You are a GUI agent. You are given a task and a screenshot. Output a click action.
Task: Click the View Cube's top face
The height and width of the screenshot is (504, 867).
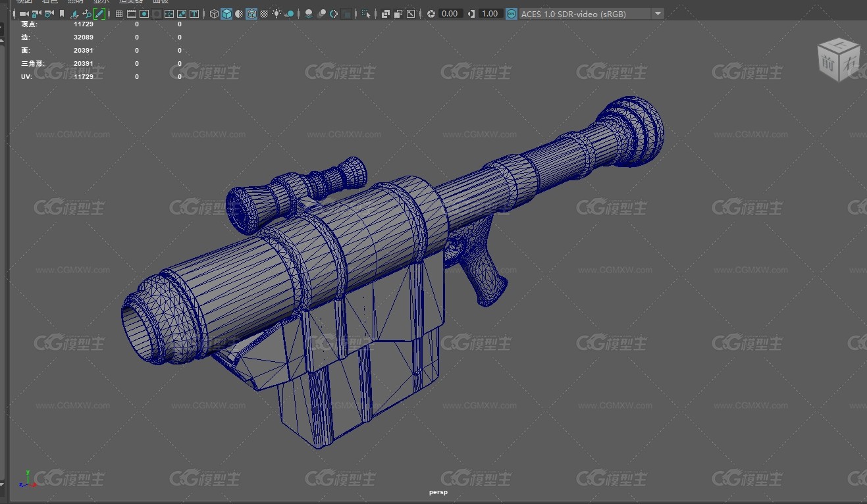(839, 46)
